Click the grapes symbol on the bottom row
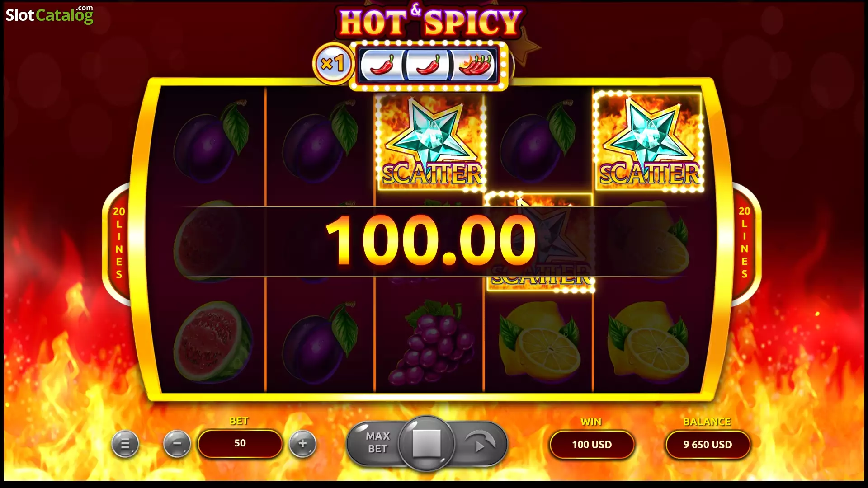 (432, 343)
